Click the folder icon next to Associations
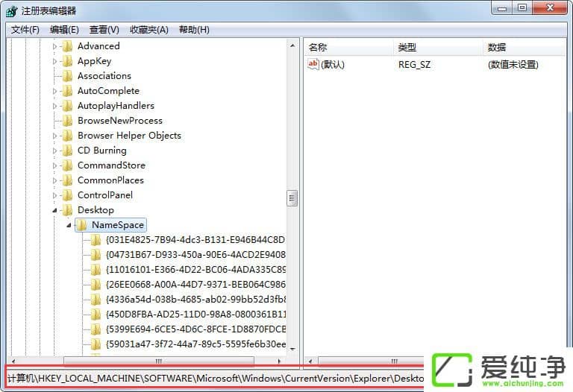The width and height of the screenshot is (573, 392). click(68, 76)
